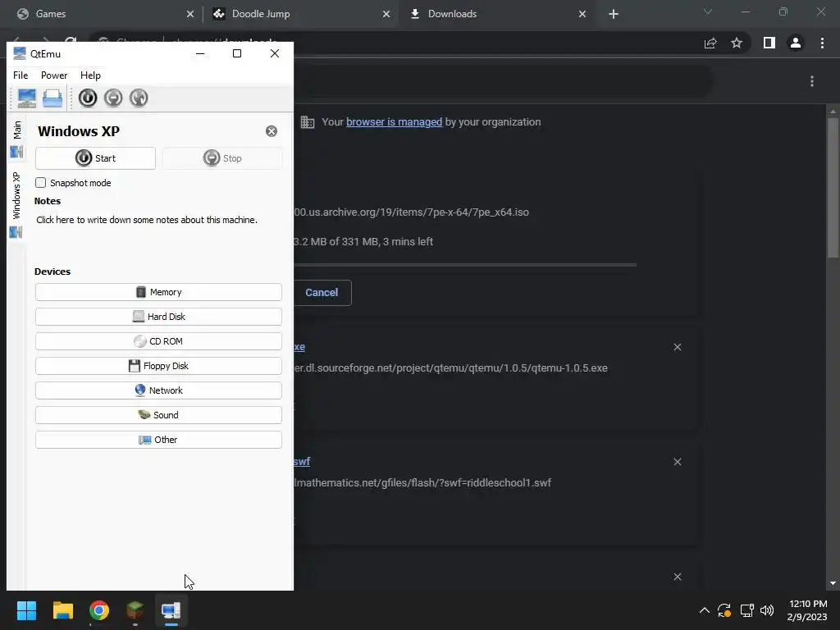The height and width of the screenshot is (630, 840).
Task: Expand the Hard Disk device settings
Action: [158, 317]
